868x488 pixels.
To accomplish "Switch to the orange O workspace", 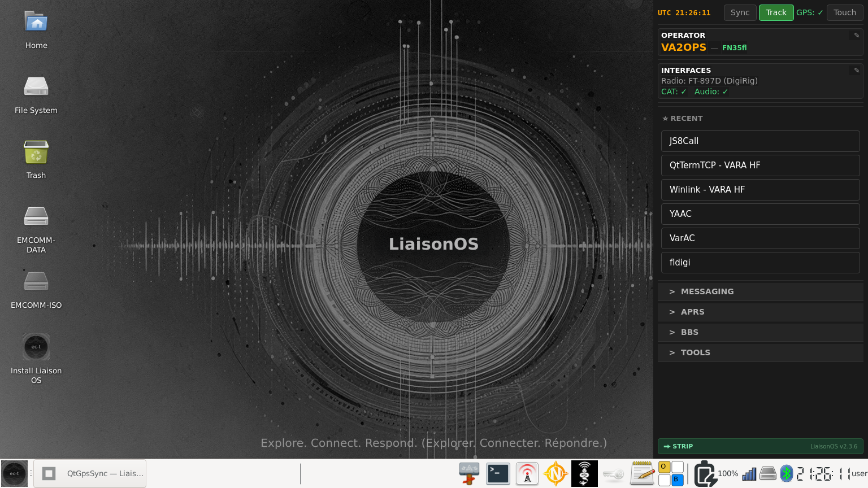I will coord(664,467).
